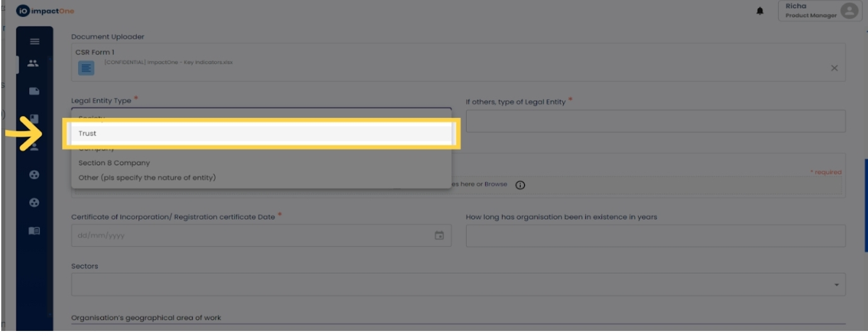Click the organisation years in existence field
Viewport: 868px width, 336px height.
coord(655,235)
